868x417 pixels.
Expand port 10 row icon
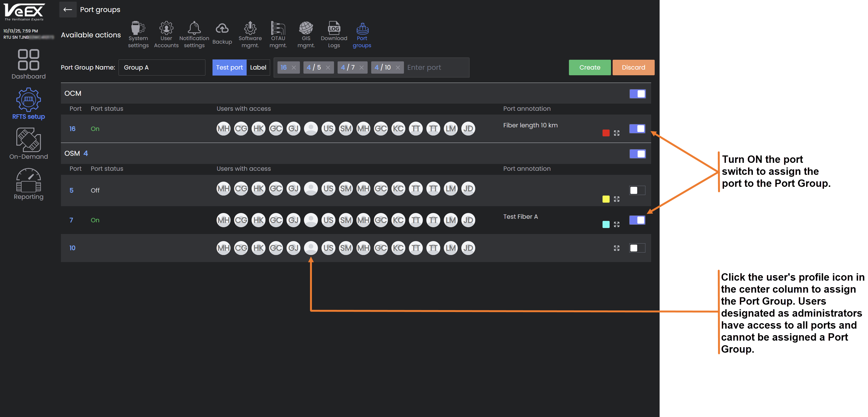point(616,248)
